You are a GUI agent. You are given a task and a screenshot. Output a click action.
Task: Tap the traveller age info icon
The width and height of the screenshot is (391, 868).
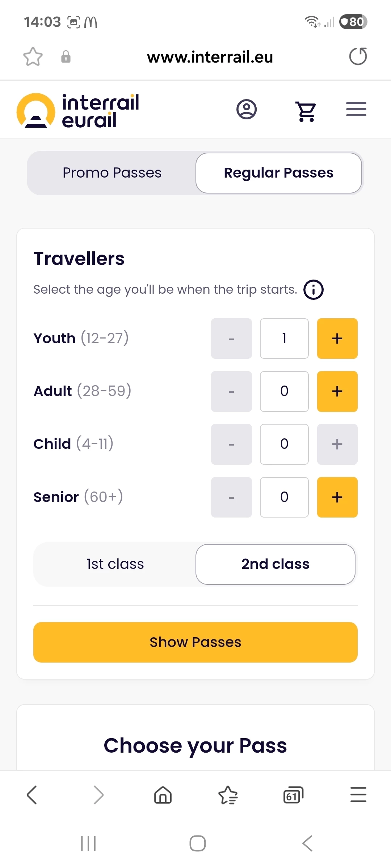coord(313,290)
